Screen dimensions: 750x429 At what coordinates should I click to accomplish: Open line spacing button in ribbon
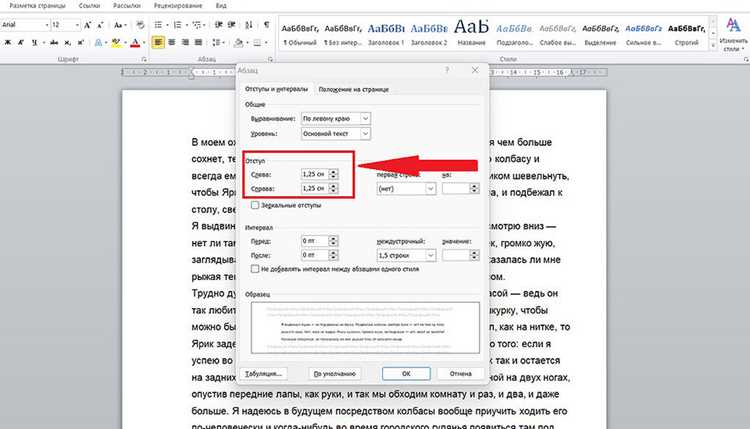216,43
